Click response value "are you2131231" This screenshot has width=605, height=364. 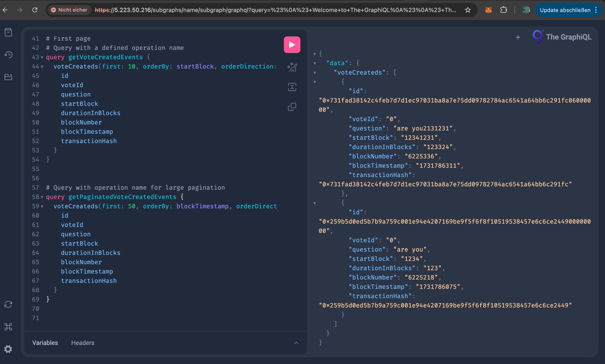point(423,128)
